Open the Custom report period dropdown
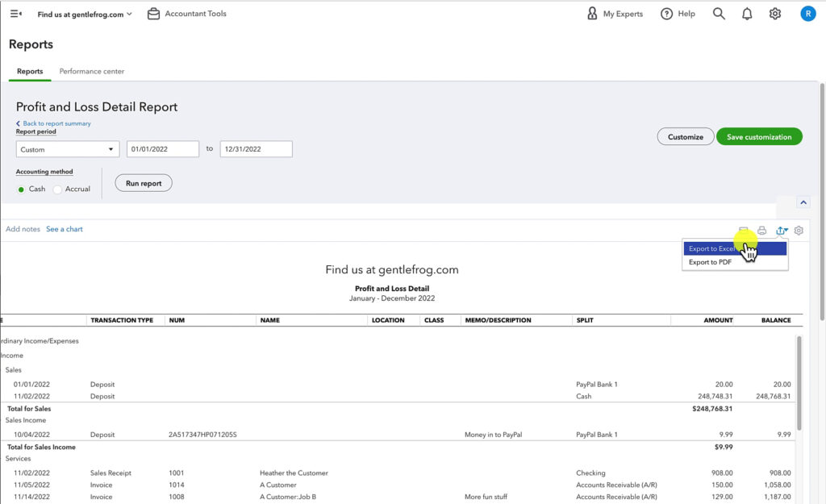The image size is (826, 504). [x=67, y=148]
